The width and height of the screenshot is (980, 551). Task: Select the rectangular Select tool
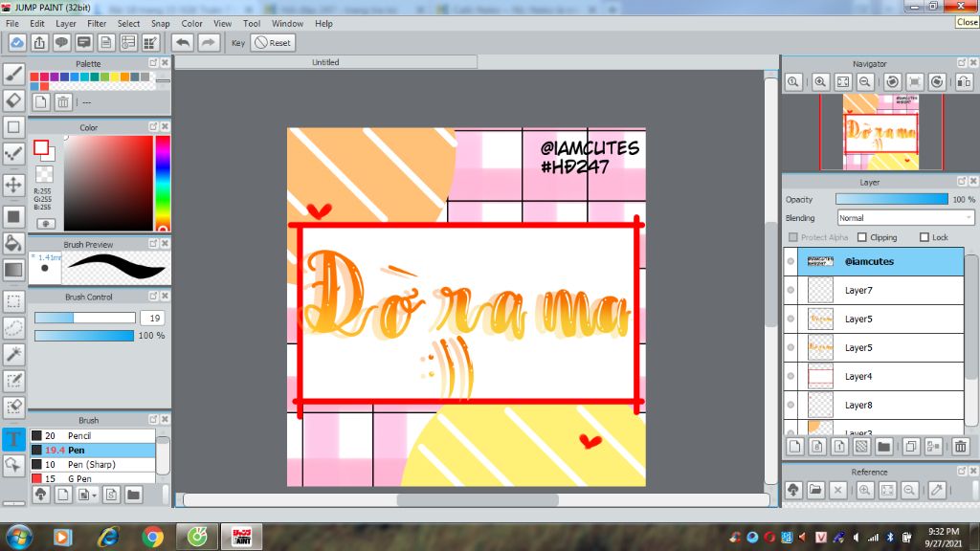(13, 301)
